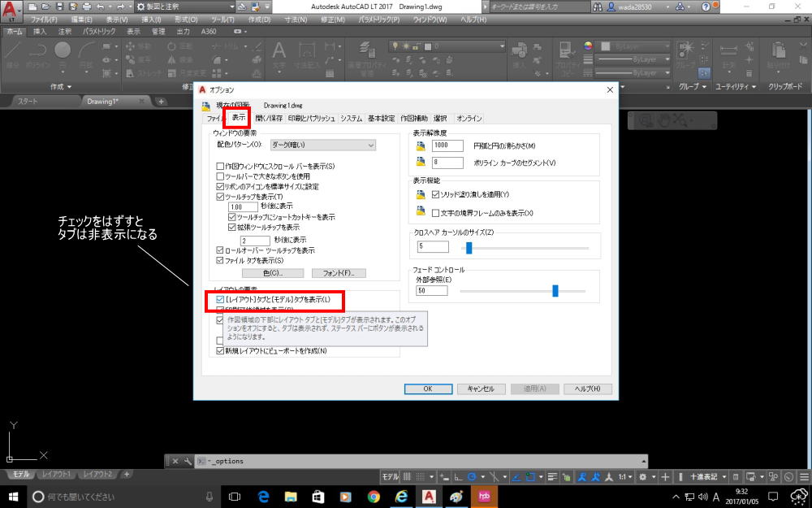Image resolution: width=812 pixels, height=508 pixels.
Task: Click the 色(C)... button
Action: [273, 273]
